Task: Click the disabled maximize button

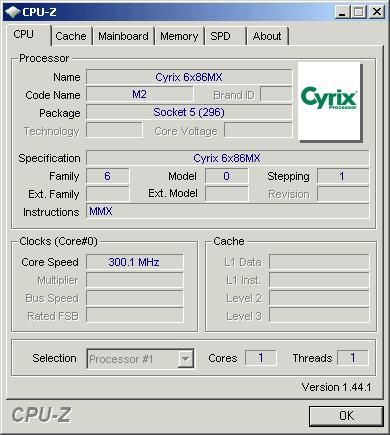Action: 359,12
